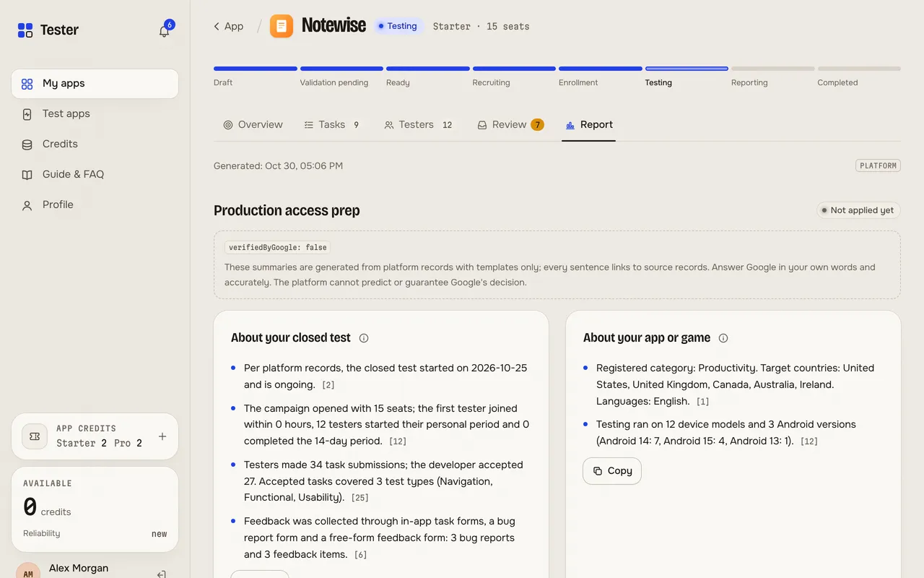924x578 pixels.
Task: Open the notifications bell
Action: 165,30
